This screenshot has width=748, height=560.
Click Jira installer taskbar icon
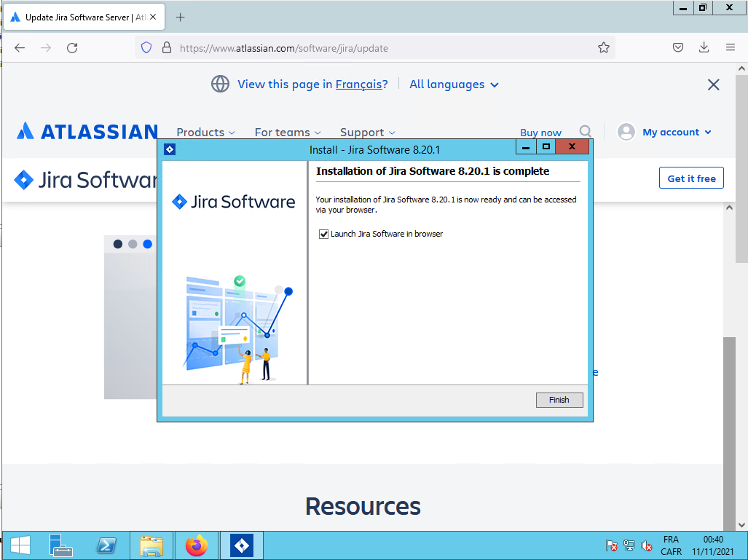(241, 545)
